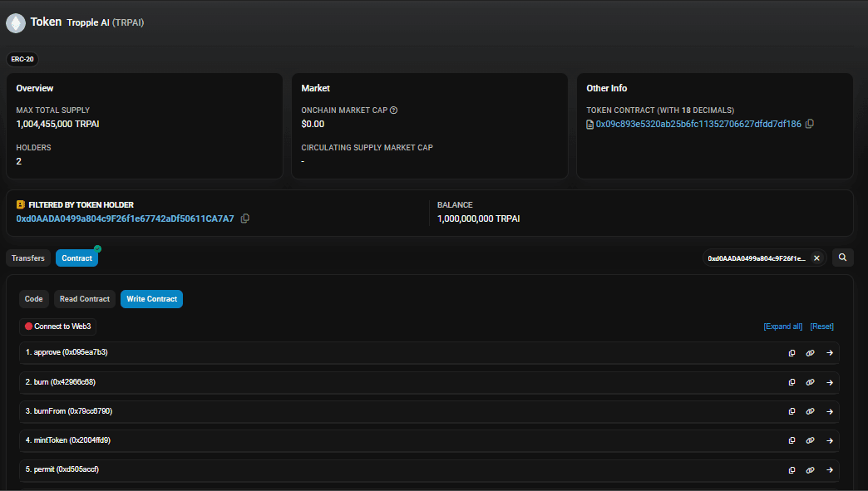Open the onchain market cap help tooltip
Image resolution: width=868 pixels, height=491 pixels.
click(x=393, y=110)
